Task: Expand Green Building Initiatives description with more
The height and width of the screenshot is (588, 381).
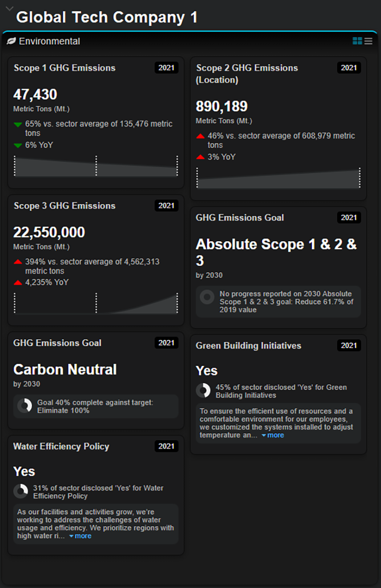Action: tap(273, 435)
